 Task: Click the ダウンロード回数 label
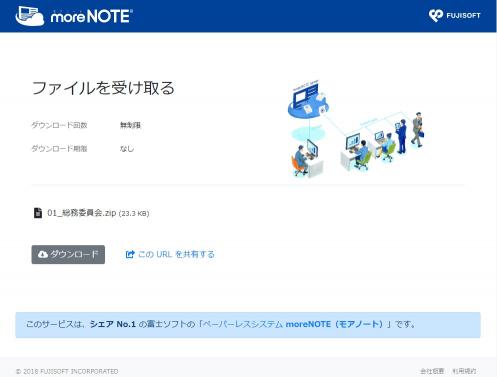click(x=59, y=125)
